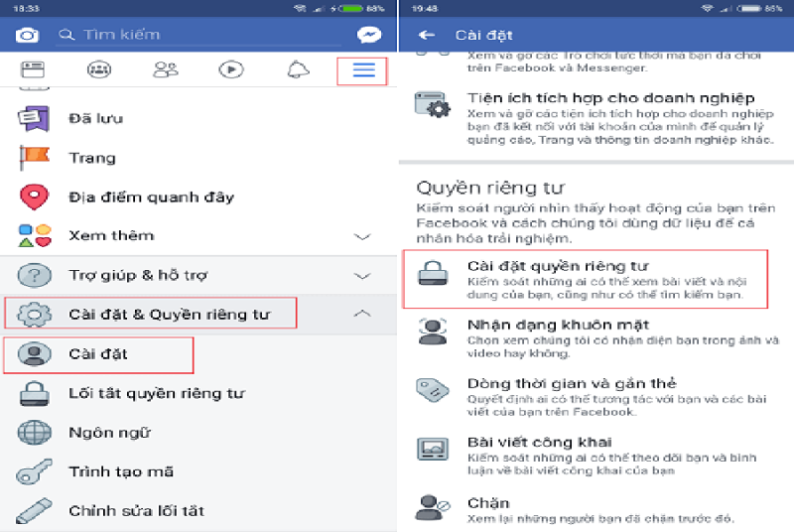The image size is (794, 532).
Task: Tap the Dòng thời gian tag icon
Action: pyautogui.click(x=433, y=390)
